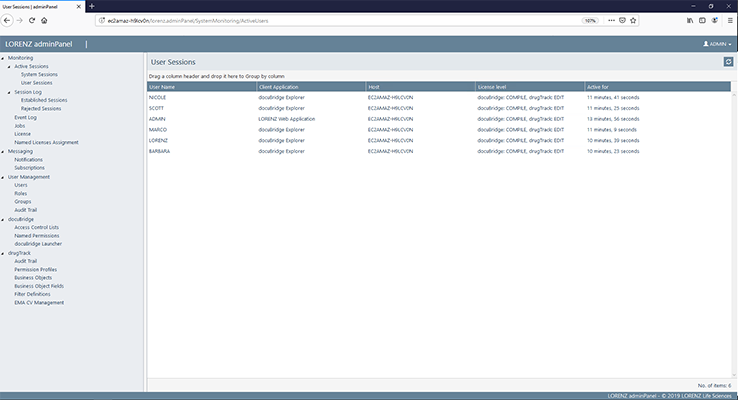Open the Notifications page

point(28,160)
